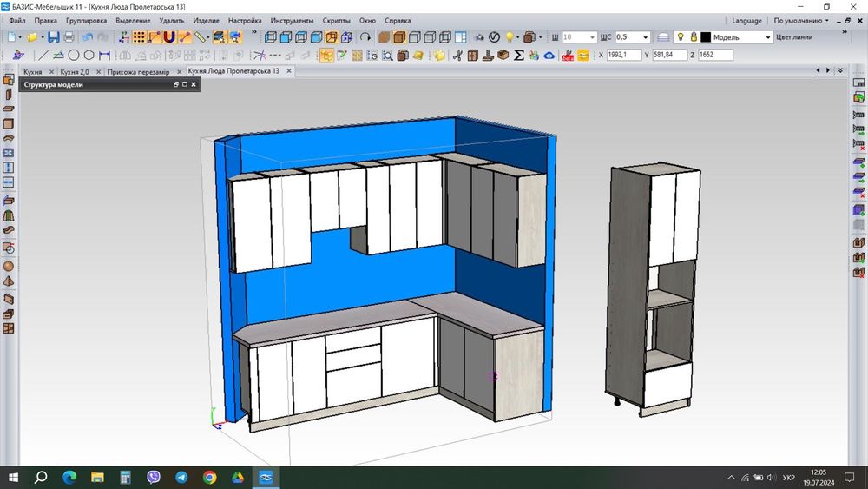Switch to the Прихожа перезамір tab

[139, 71]
